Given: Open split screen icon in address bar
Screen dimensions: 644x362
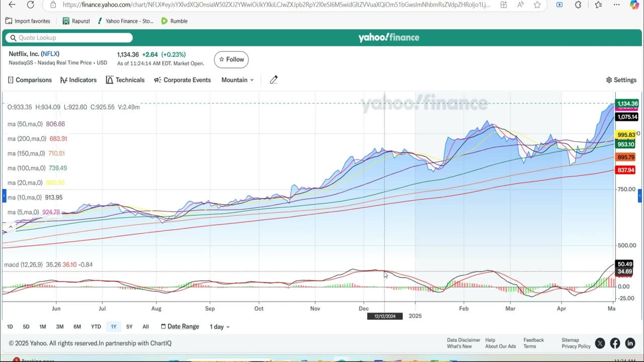Looking at the screenshot, I should coord(504,5).
